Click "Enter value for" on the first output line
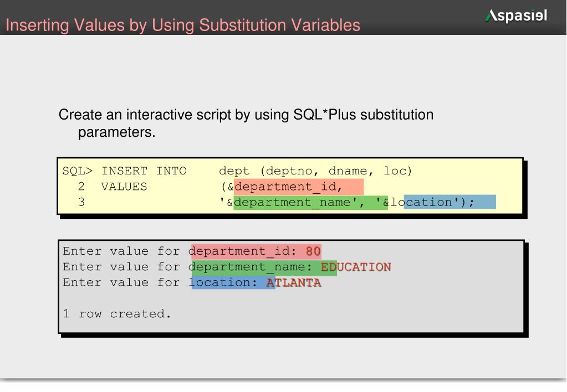Image resolution: width=567 pixels, height=392 pixels. point(121,251)
